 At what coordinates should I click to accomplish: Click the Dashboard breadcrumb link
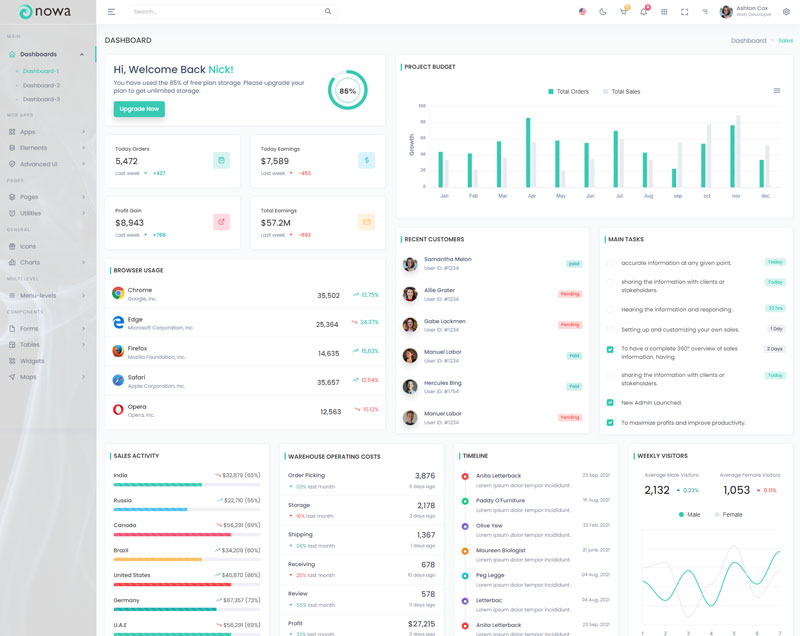pyautogui.click(x=748, y=41)
